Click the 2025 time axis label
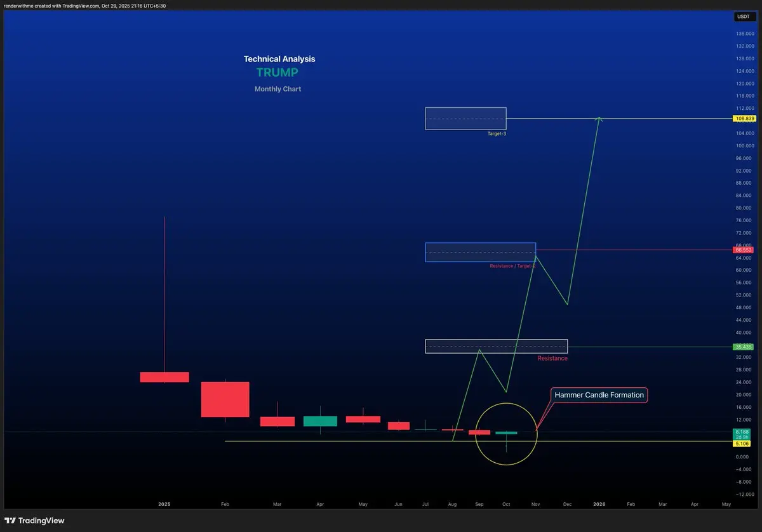This screenshot has height=532, width=762. tap(164, 504)
